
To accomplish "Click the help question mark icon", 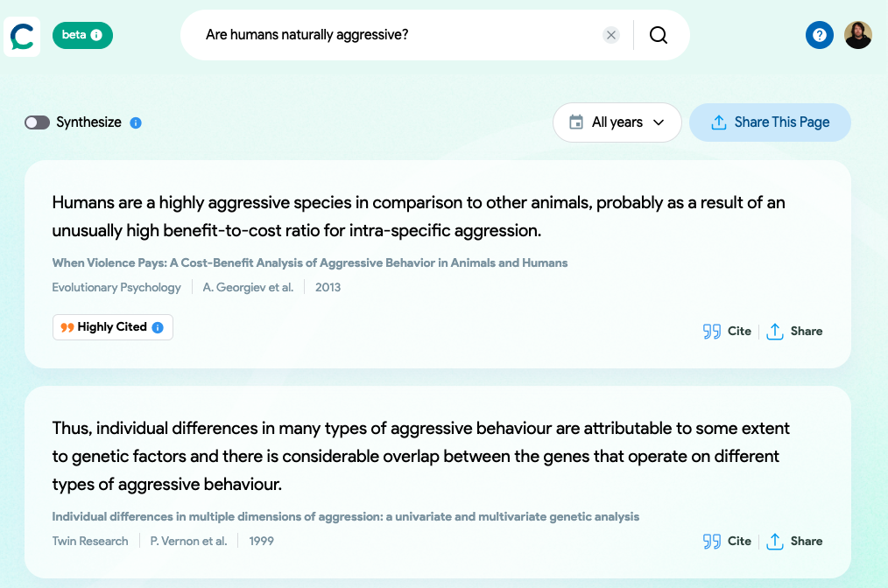I will (820, 35).
